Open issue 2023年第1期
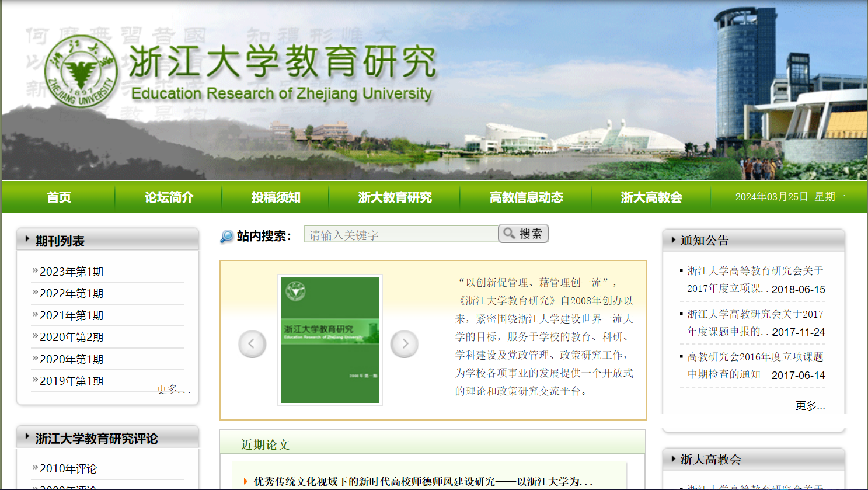868x490 pixels. coord(71,272)
